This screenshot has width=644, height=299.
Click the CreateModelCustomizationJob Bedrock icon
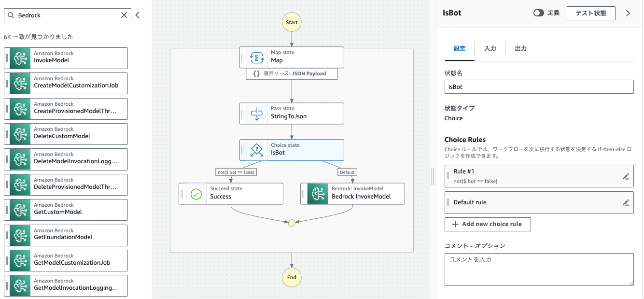[20, 83]
